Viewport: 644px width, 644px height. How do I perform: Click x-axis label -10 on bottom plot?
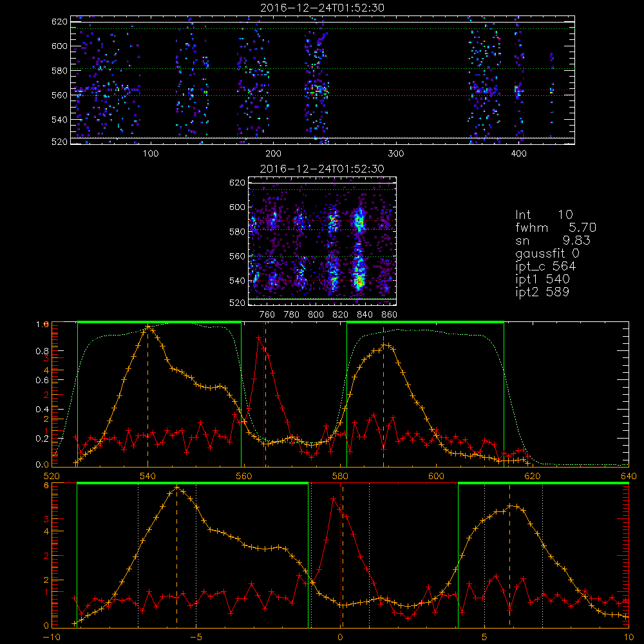point(52,638)
